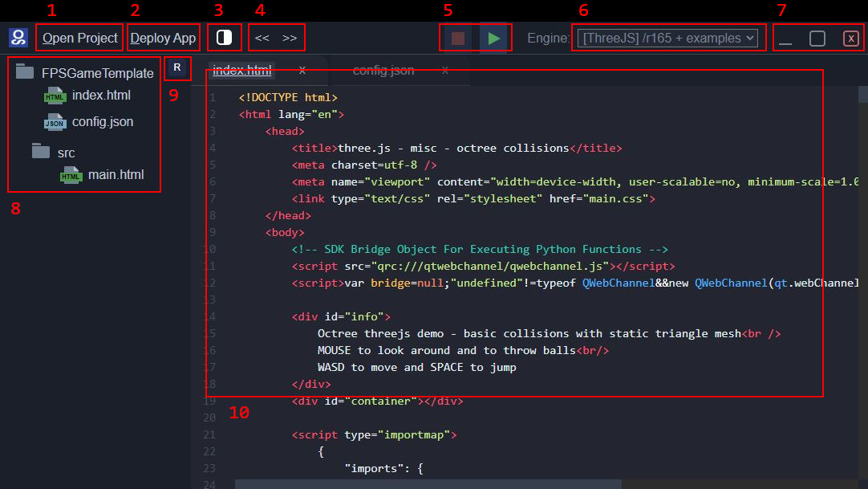Click the div id="info" line
The height and width of the screenshot is (489, 868).
click(341, 317)
